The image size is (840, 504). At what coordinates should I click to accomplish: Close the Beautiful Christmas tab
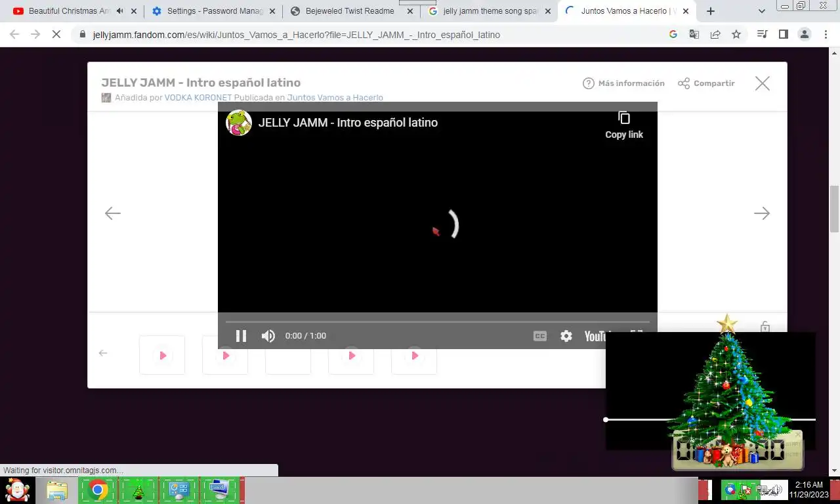pyautogui.click(x=135, y=11)
